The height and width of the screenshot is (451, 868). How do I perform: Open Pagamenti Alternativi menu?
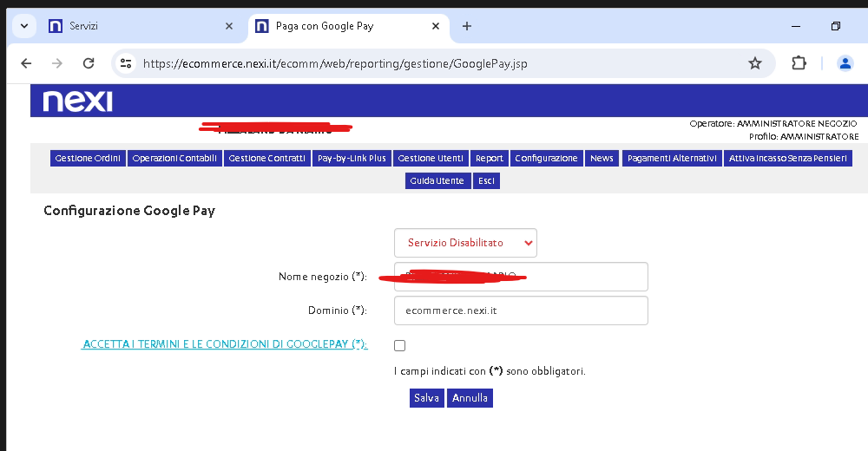(672, 158)
